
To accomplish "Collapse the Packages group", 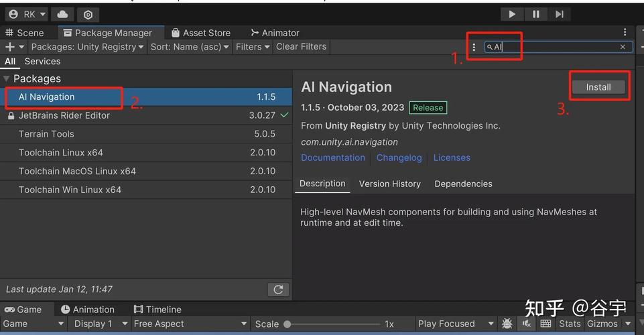I will click(6, 78).
